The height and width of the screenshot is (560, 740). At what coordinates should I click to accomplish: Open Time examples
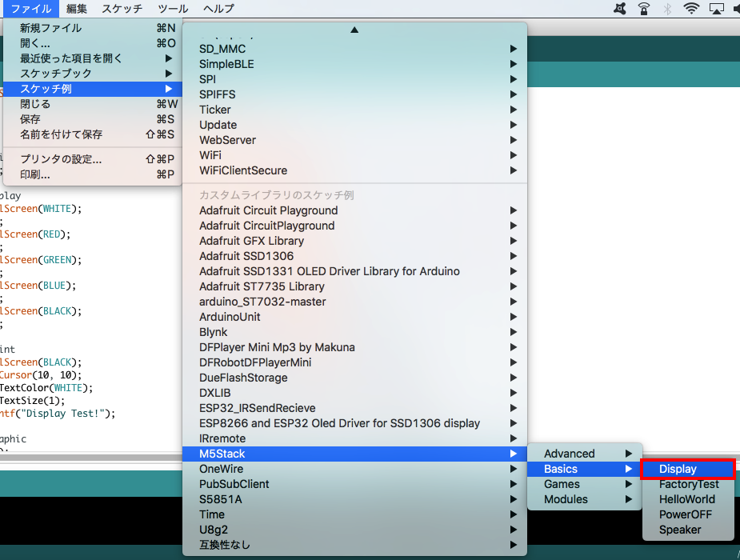(354, 514)
